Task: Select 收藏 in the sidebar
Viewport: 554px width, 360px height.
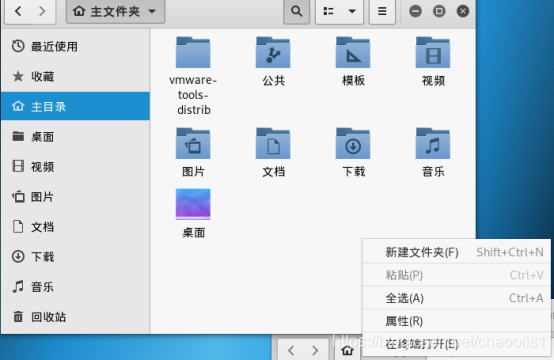Action: tap(75, 76)
